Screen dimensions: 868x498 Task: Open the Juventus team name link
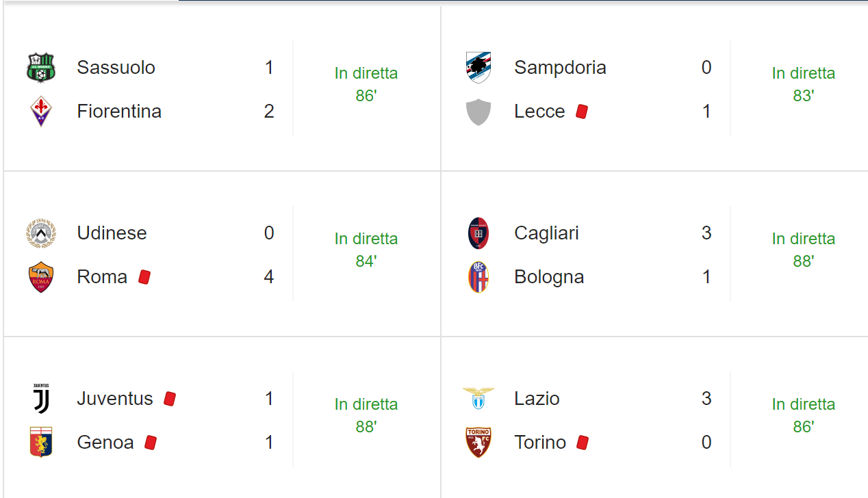[115, 399]
